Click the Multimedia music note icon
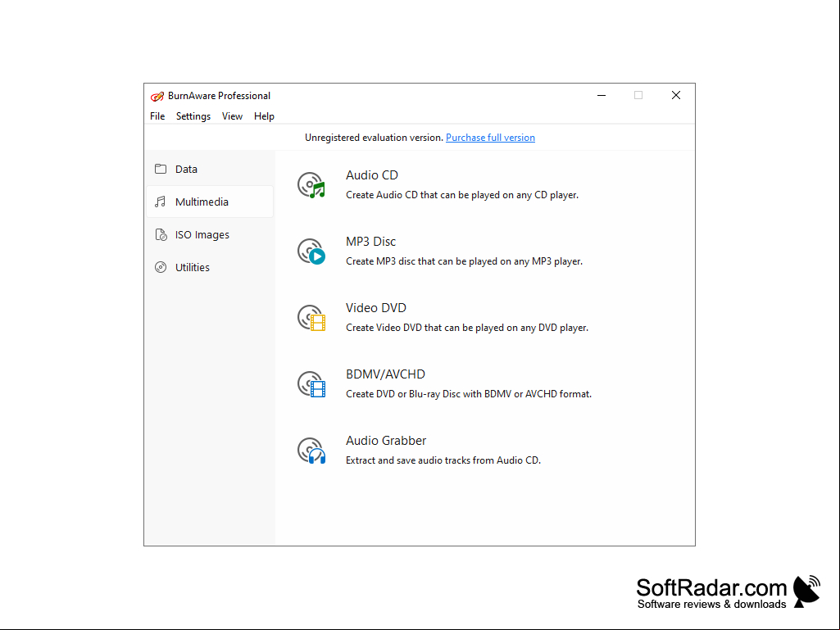Screen dimensions: 840x630 (x=161, y=202)
